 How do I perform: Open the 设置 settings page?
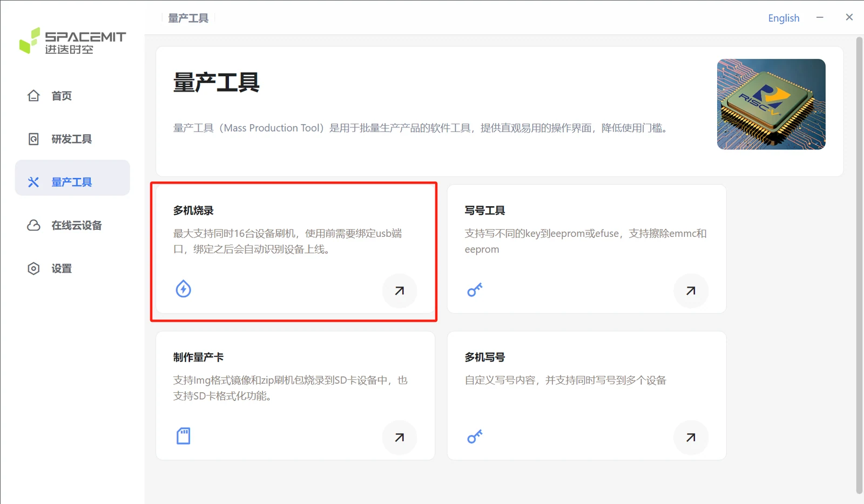pyautogui.click(x=72, y=269)
